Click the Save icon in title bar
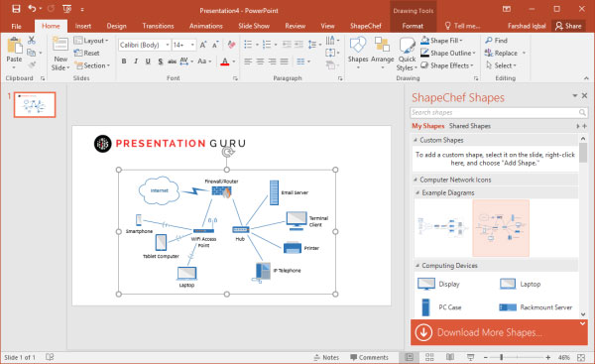The height and width of the screenshot is (364, 595). click(16, 9)
